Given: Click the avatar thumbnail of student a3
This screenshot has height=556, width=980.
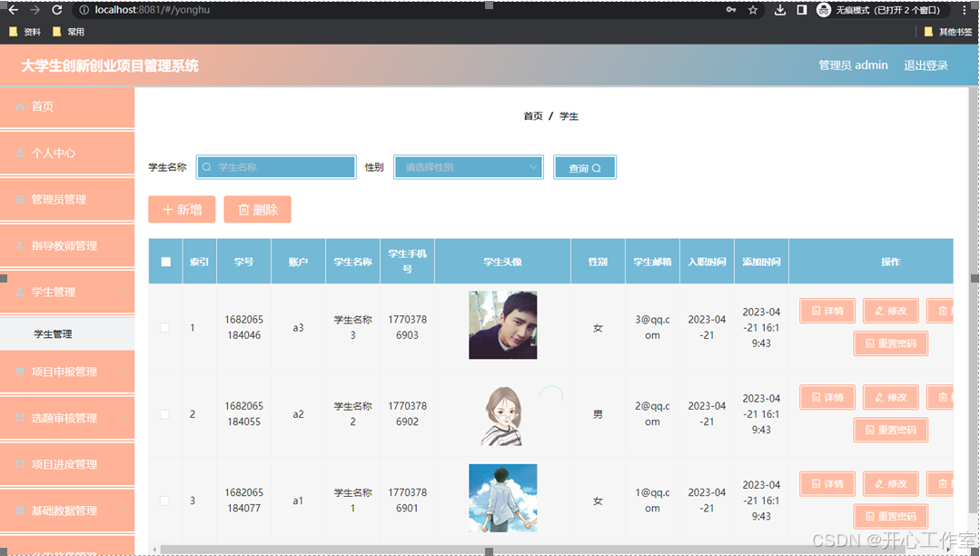Looking at the screenshot, I should [x=502, y=324].
